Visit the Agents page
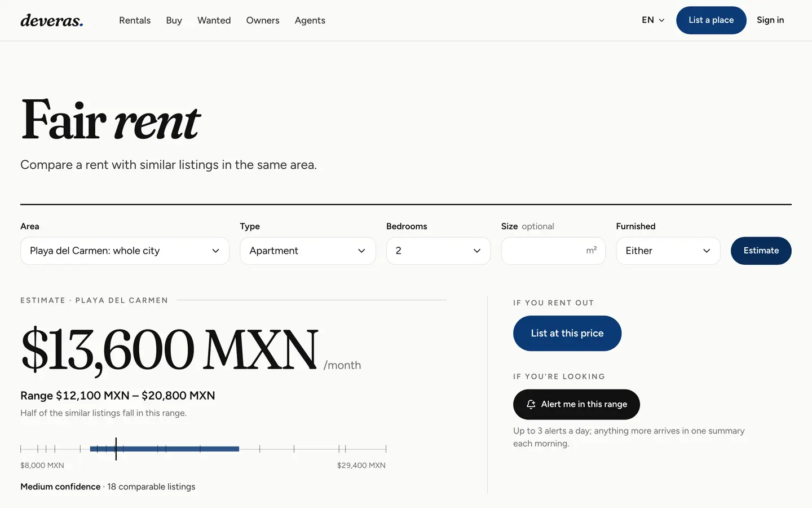The image size is (812, 508). coord(310,20)
